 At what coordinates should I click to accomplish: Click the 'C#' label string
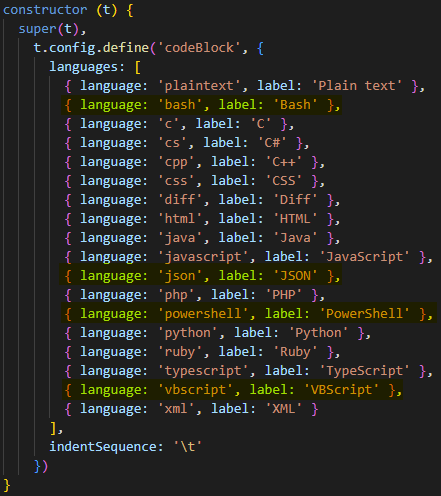pyautogui.click(x=272, y=143)
